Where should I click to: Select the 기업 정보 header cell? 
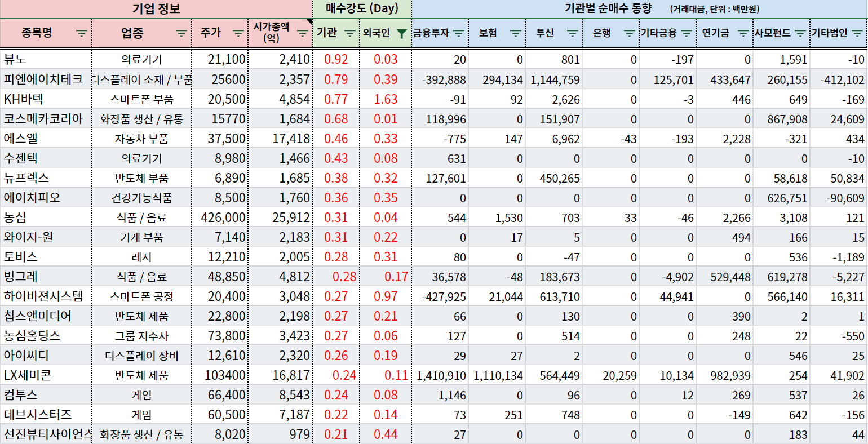point(156,8)
